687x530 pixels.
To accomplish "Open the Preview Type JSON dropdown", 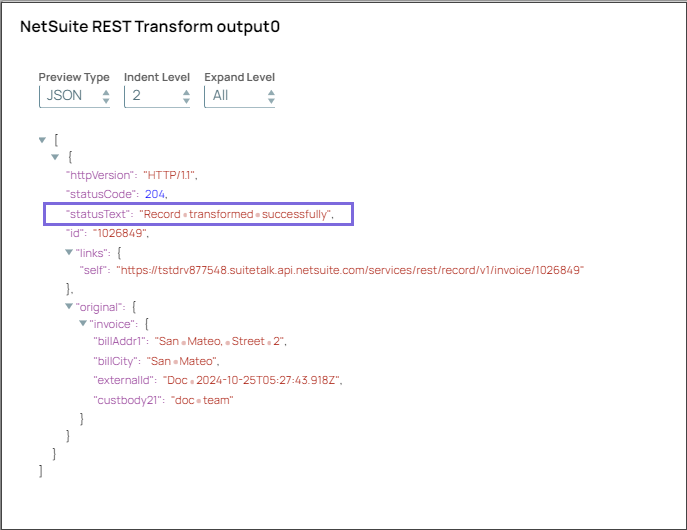I will click(74, 96).
